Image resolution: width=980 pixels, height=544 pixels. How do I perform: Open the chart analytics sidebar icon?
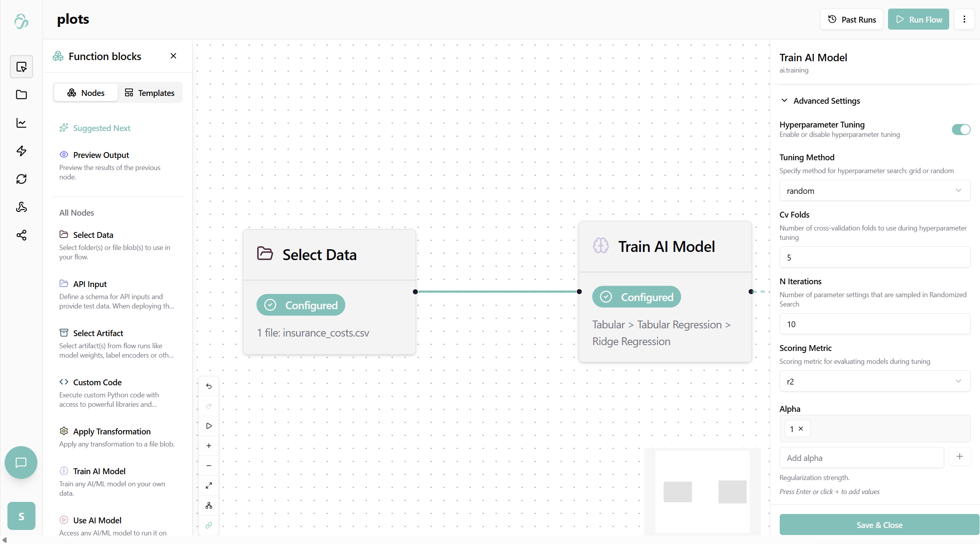point(21,123)
